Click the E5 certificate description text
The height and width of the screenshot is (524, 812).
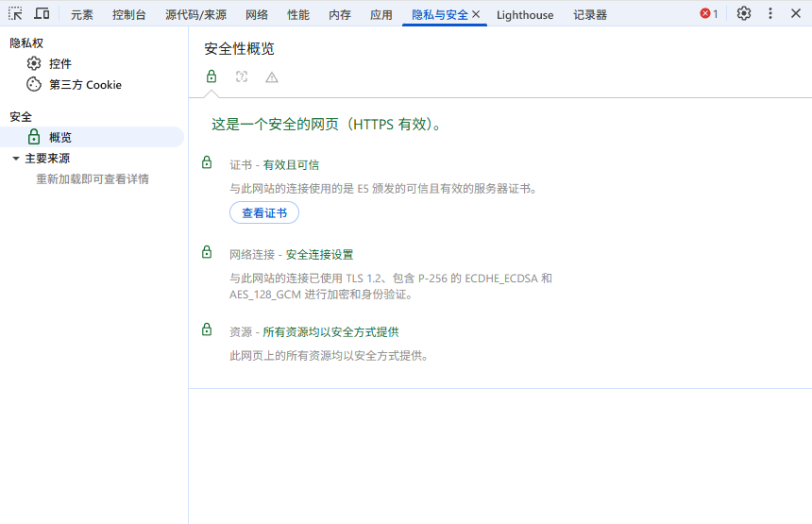[x=385, y=189]
